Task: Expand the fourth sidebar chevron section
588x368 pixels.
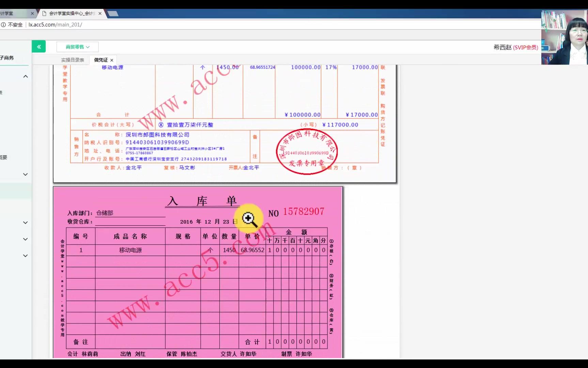Action: [26, 239]
